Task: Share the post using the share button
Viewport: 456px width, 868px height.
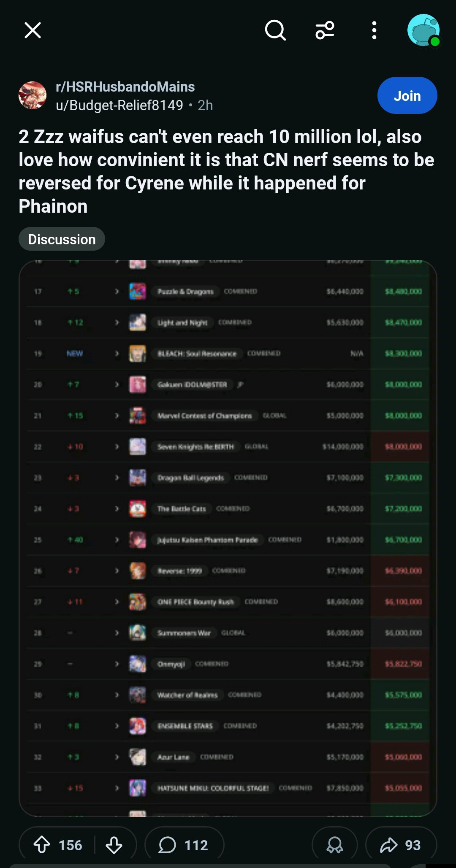Action: [x=400, y=845]
